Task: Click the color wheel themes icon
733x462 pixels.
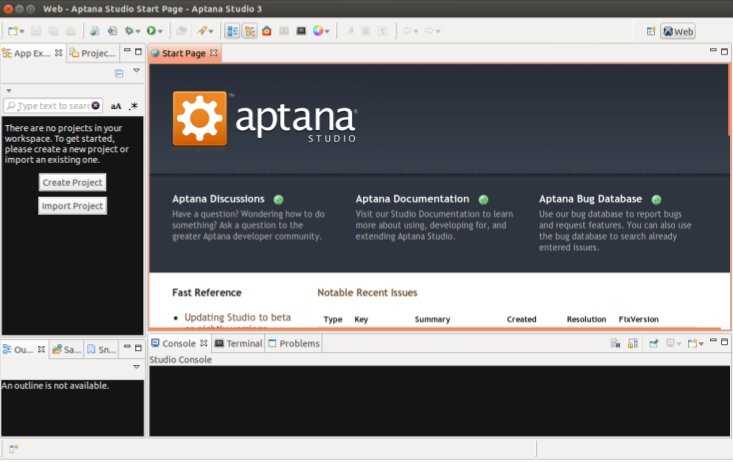Action: (318, 31)
